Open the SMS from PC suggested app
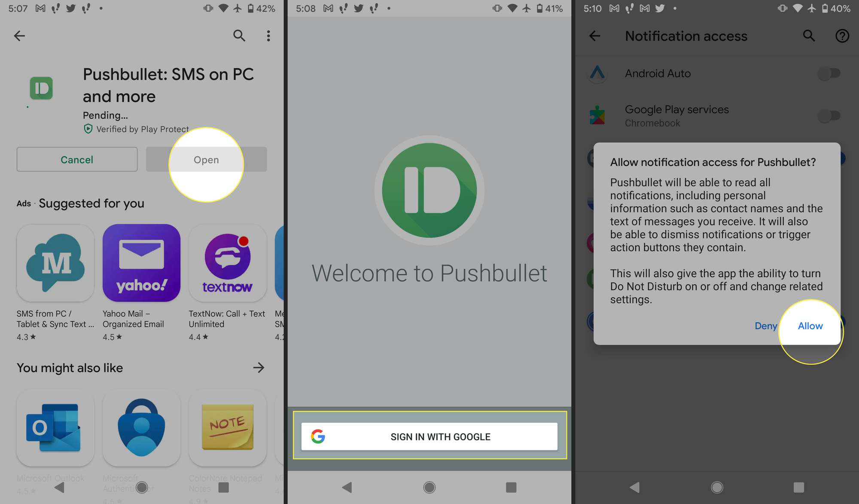Image resolution: width=859 pixels, height=504 pixels. click(55, 263)
